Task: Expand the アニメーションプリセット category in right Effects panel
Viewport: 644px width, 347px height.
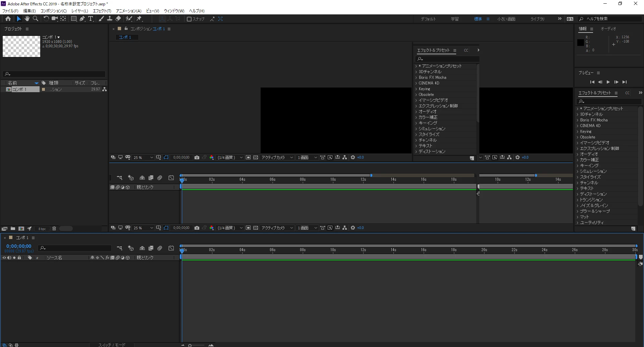Action: pyautogui.click(x=578, y=109)
